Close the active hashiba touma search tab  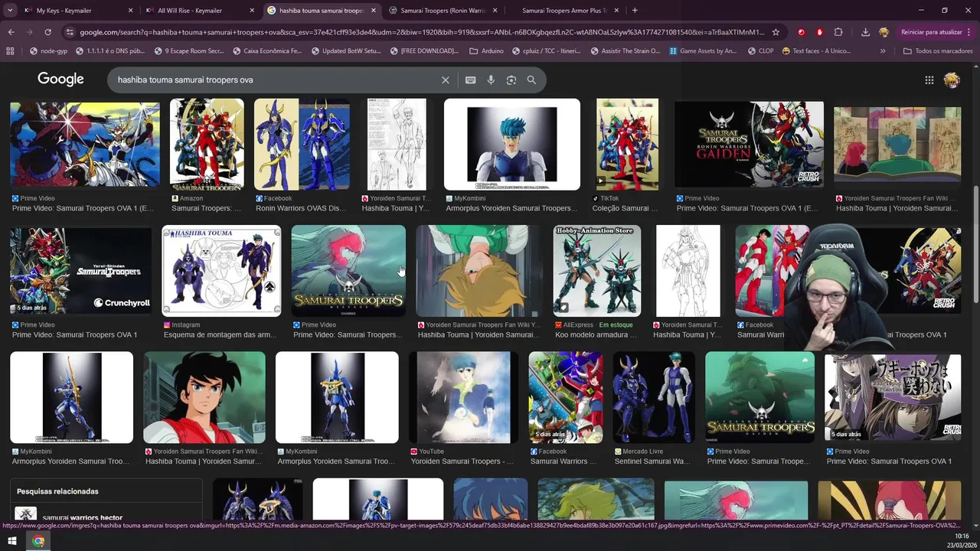[x=374, y=11]
